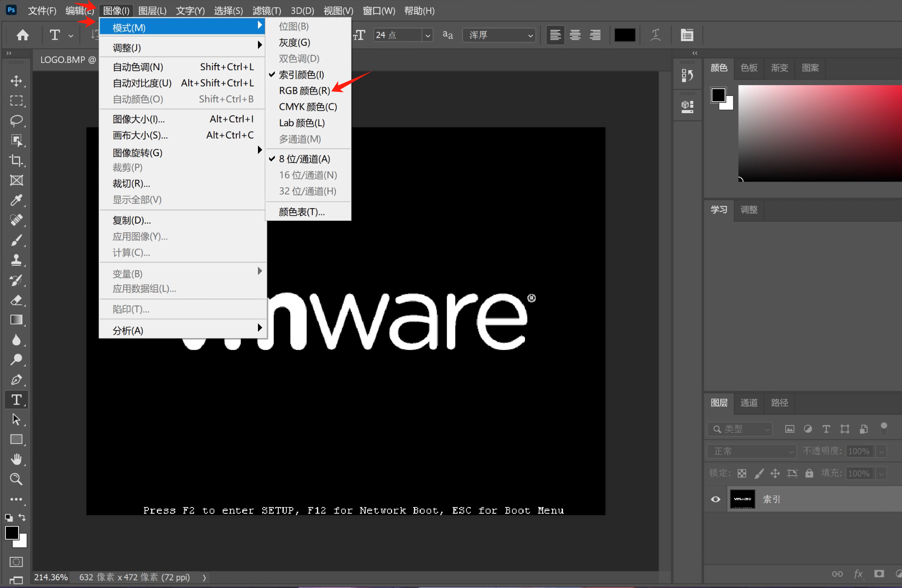Select the Eyedropper tool
The width and height of the screenshot is (902, 588).
(16, 200)
